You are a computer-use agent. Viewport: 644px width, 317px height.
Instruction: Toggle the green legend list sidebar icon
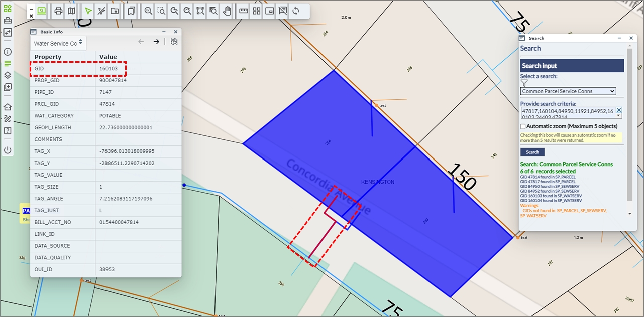pyautogui.click(x=8, y=63)
